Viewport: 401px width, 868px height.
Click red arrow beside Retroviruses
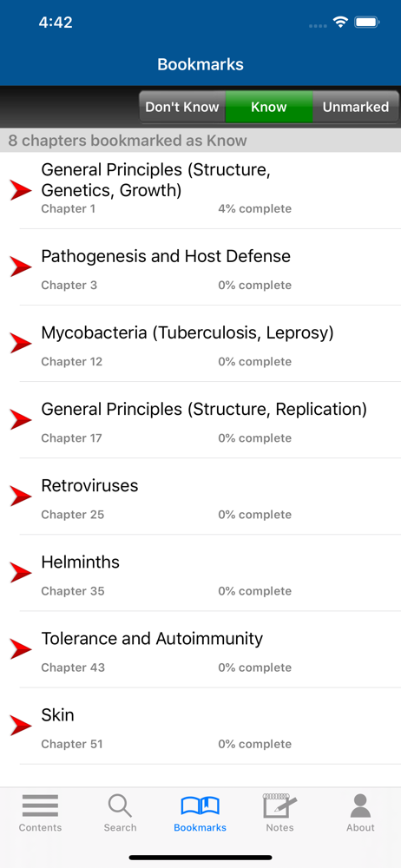coord(21,496)
